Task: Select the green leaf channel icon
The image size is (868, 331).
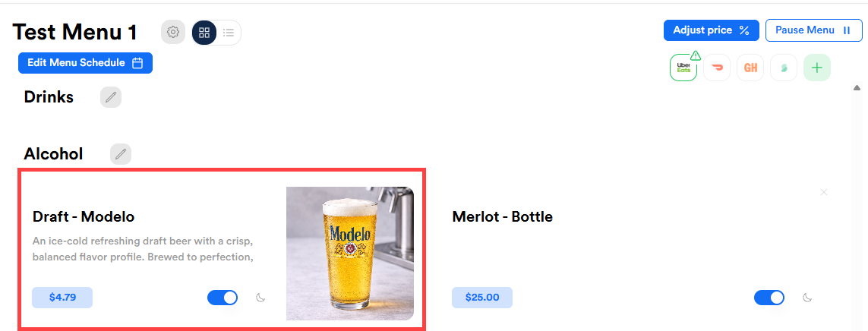Action: tap(783, 68)
